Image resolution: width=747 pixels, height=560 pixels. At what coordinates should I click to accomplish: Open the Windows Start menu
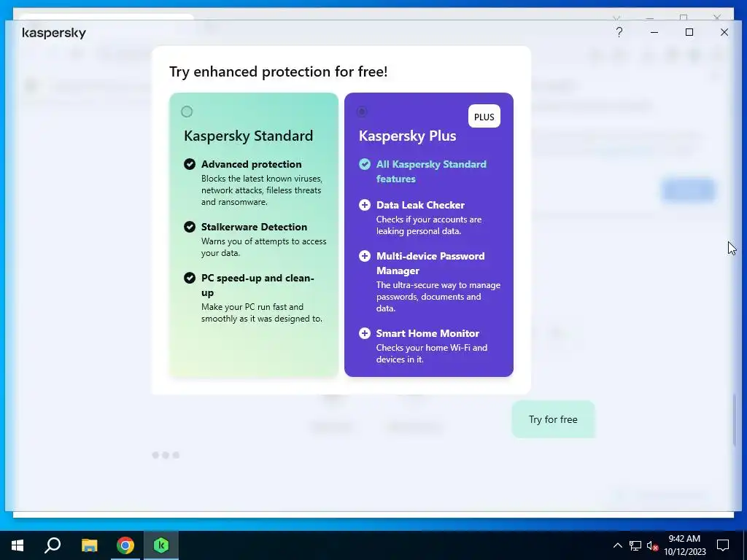(18, 545)
